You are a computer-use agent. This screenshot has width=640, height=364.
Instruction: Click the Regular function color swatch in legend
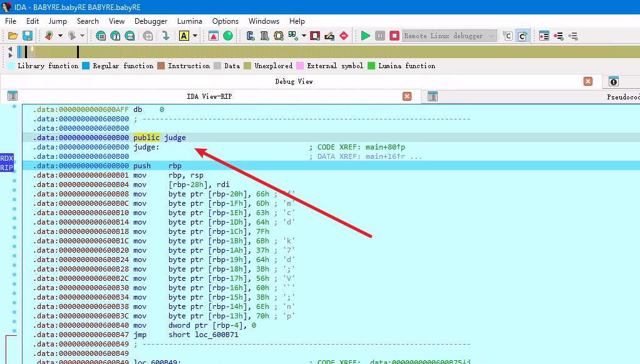click(x=86, y=66)
